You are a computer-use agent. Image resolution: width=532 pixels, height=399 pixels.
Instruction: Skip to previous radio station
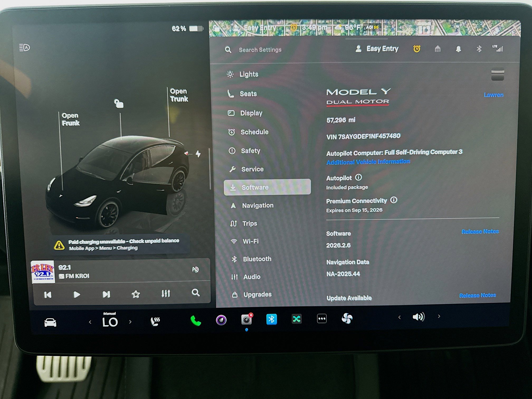pos(48,295)
